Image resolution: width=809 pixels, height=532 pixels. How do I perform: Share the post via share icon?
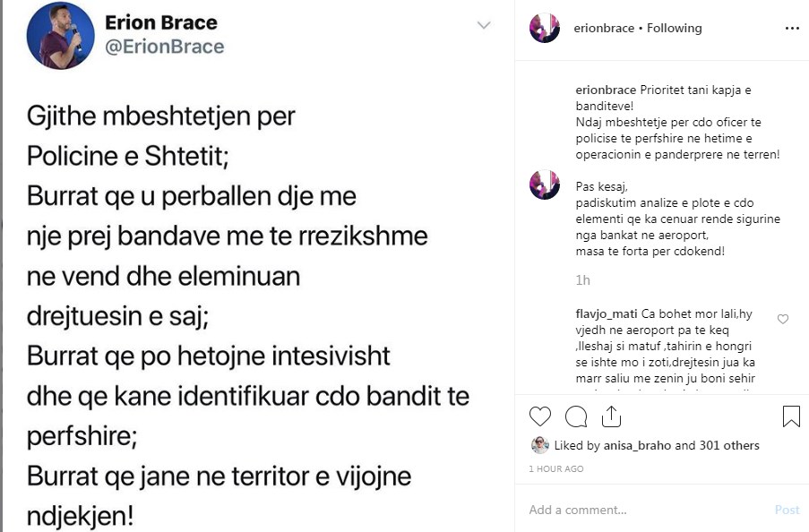coord(612,416)
